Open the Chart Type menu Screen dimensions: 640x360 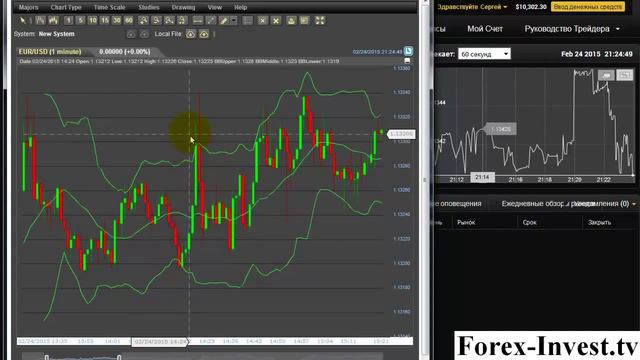(x=66, y=7)
